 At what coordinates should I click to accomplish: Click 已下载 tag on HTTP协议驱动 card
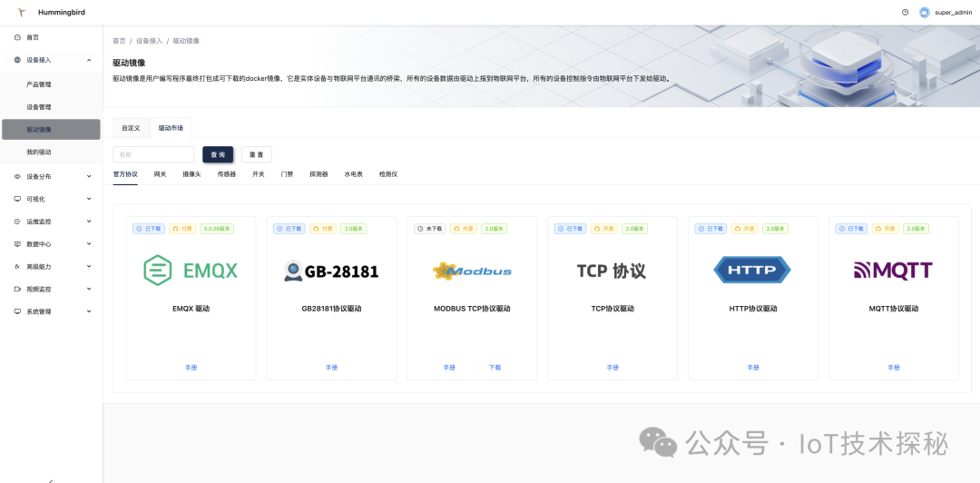[x=710, y=229]
